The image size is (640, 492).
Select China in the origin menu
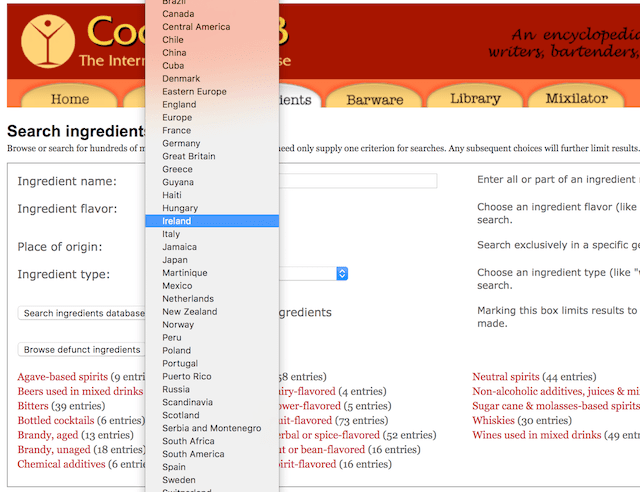[212, 53]
